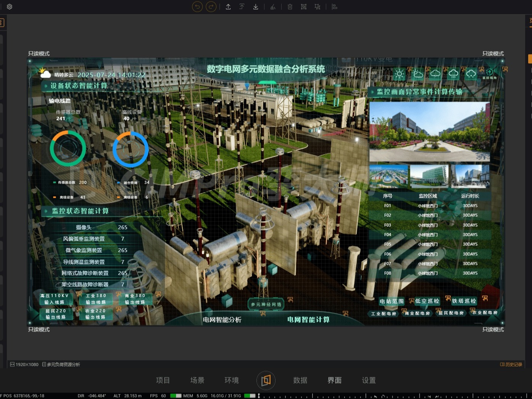532x399 pixels.
Task: Switch to the 场景 tab
Action: click(197, 380)
